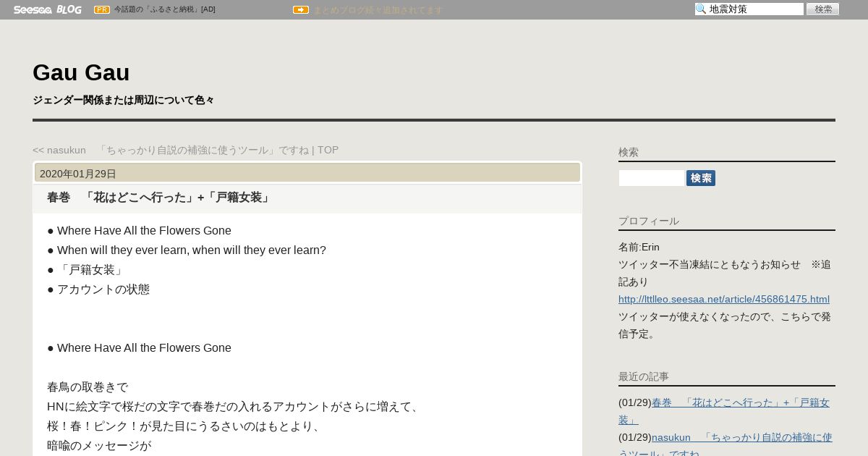Click the PR badge icon

pyautogui.click(x=102, y=9)
